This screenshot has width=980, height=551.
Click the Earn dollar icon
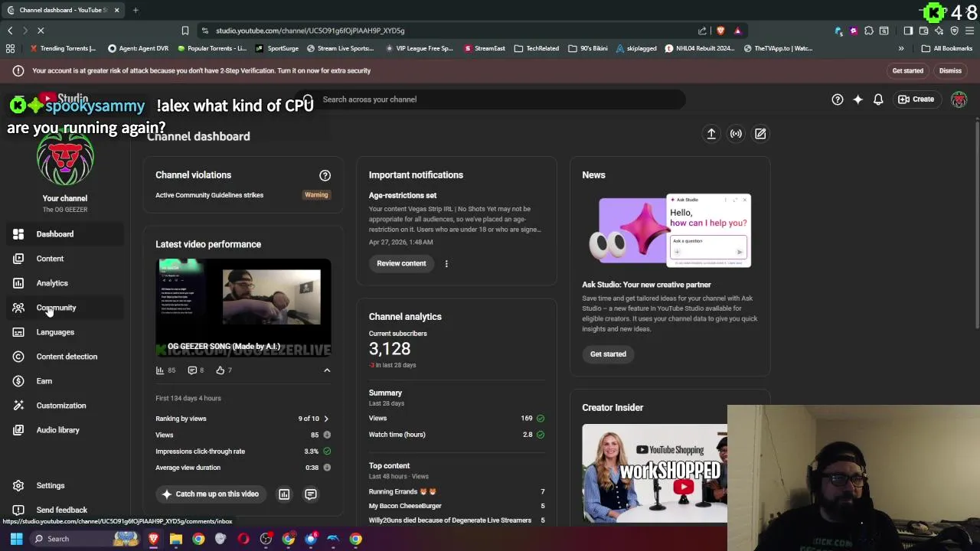tap(18, 381)
